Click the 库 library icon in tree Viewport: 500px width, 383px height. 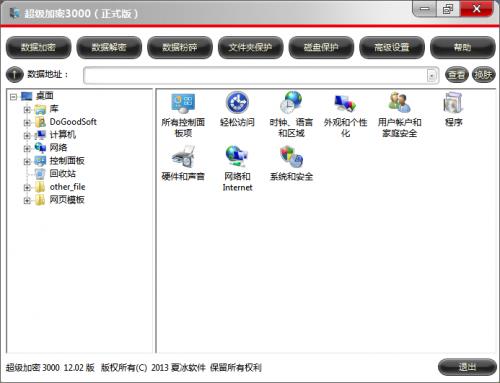pyautogui.click(x=40, y=109)
